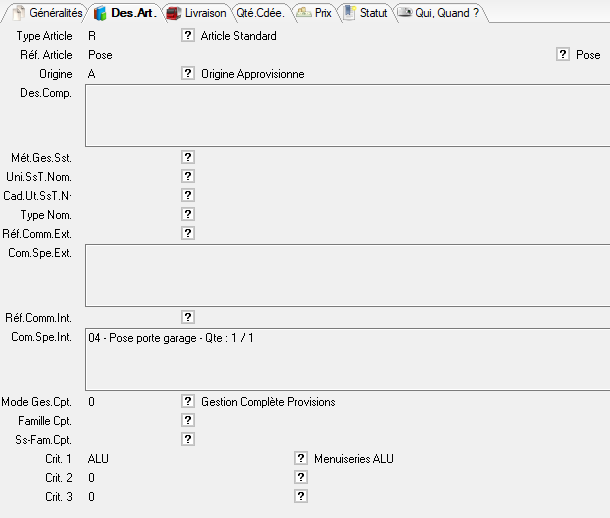The image size is (610, 518).
Task: Click the Famille Cpt. question mark icon
Action: coord(188,420)
